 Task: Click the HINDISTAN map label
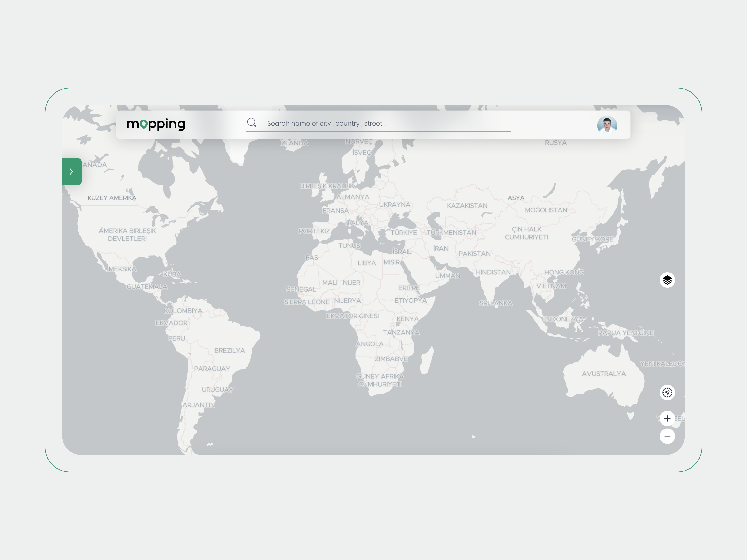pyautogui.click(x=493, y=272)
